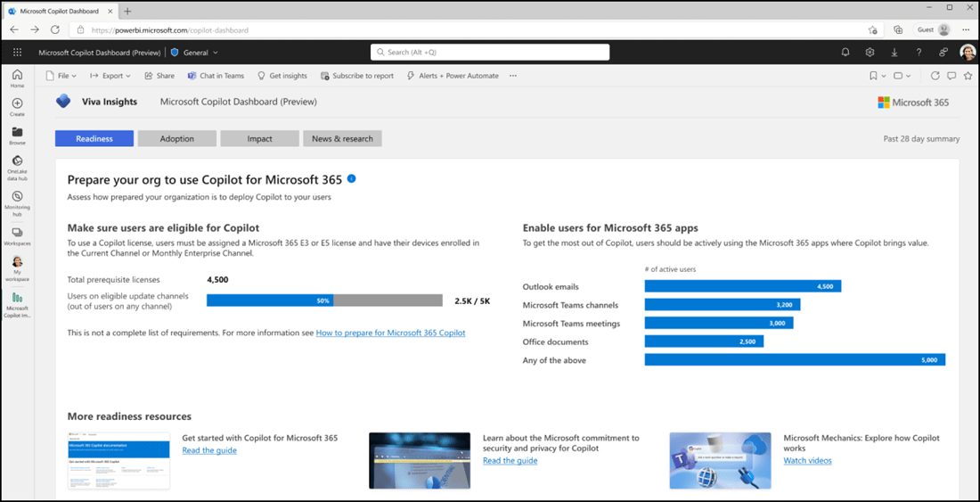The image size is (980, 502).
Task: Click the Microsoft Teams meetings bar
Action: pyautogui.click(x=719, y=323)
